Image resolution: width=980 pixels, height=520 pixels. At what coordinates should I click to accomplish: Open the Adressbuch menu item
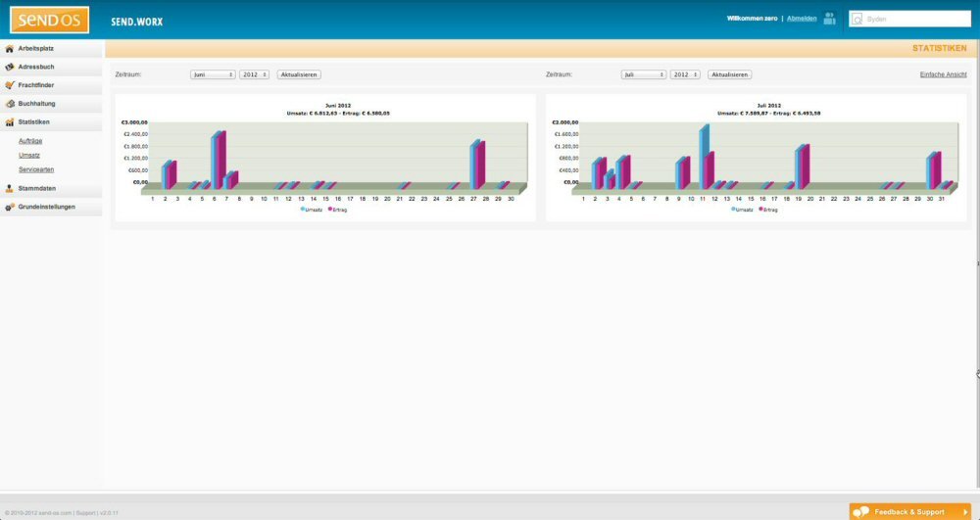[x=51, y=67]
